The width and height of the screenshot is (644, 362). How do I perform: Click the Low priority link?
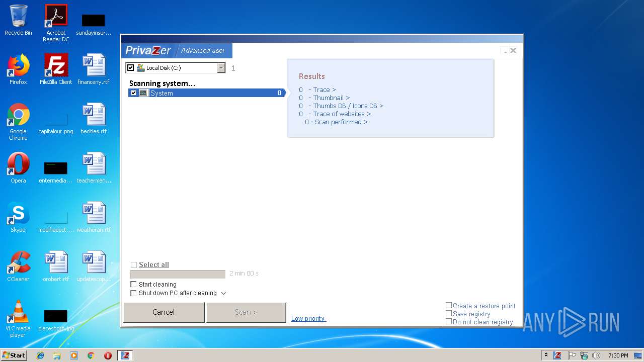pos(308,319)
